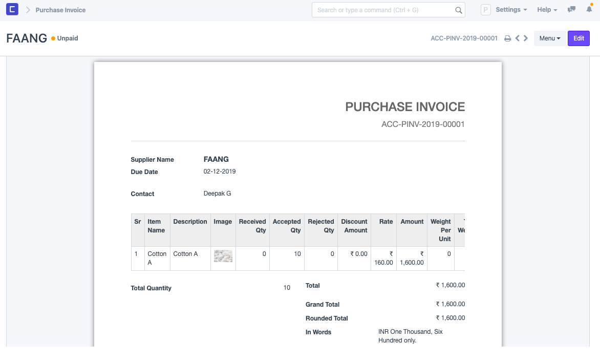This screenshot has height=364, width=600.
Task: Open the Settings dropdown
Action: pos(511,10)
